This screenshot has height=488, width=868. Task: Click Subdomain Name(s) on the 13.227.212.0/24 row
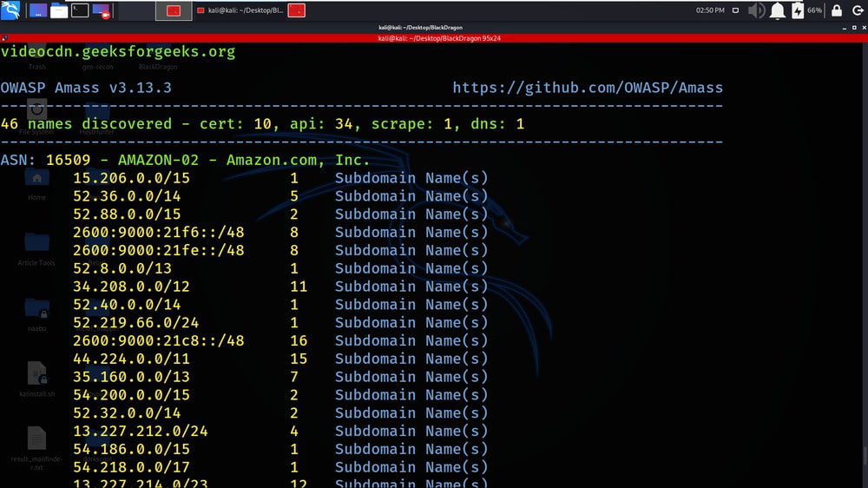click(x=411, y=432)
